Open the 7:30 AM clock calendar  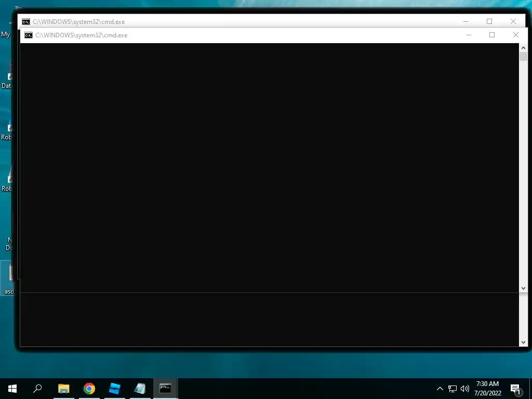(487, 389)
